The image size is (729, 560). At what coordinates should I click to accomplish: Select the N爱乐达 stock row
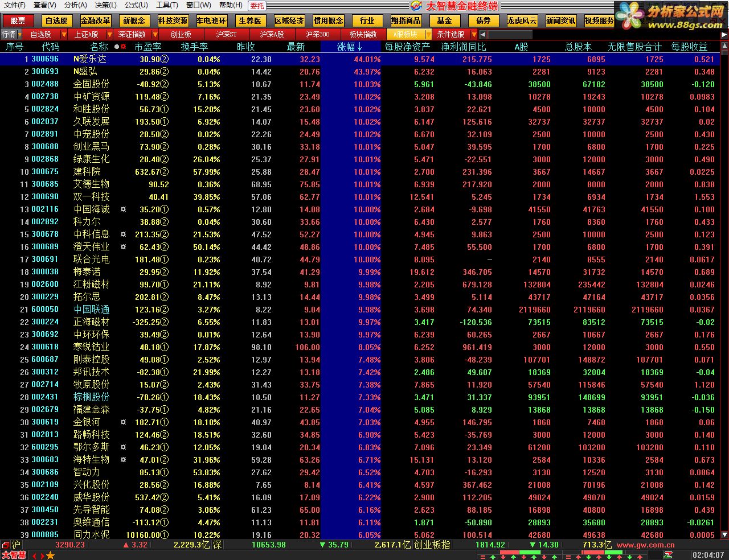360,59
